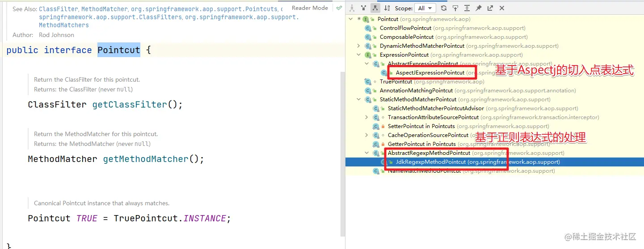This screenshot has height=249, width=644.
Task: Select AspectJExpressionPointcut row
Action: pyautogui.click(x=495, y=73)
